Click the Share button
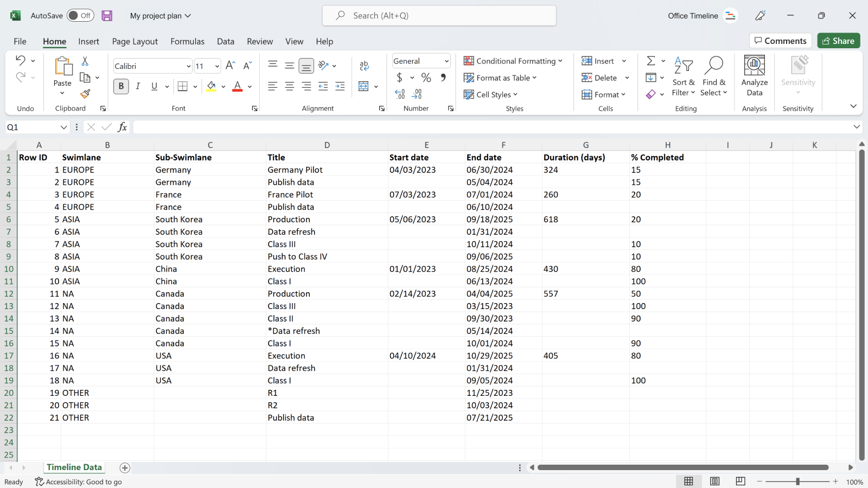 [838, 41]
